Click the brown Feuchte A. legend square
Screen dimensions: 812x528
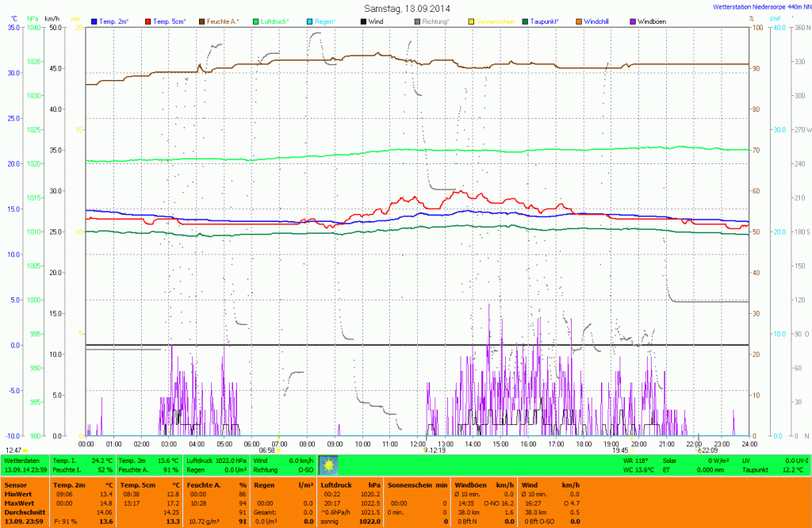click(x=202, y=20)
